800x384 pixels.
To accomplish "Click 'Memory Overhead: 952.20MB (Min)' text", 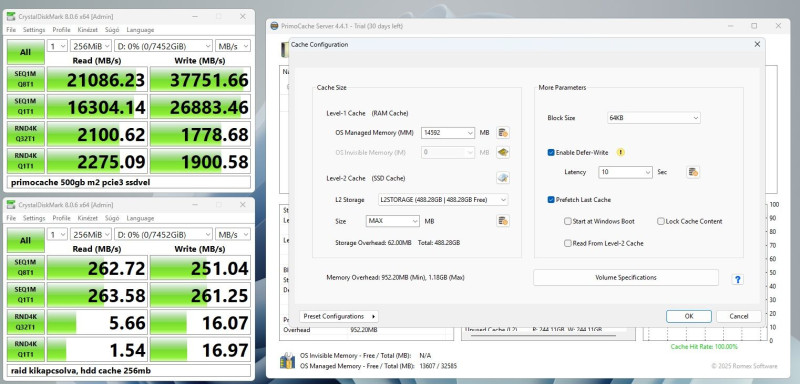I will (380, 277).
